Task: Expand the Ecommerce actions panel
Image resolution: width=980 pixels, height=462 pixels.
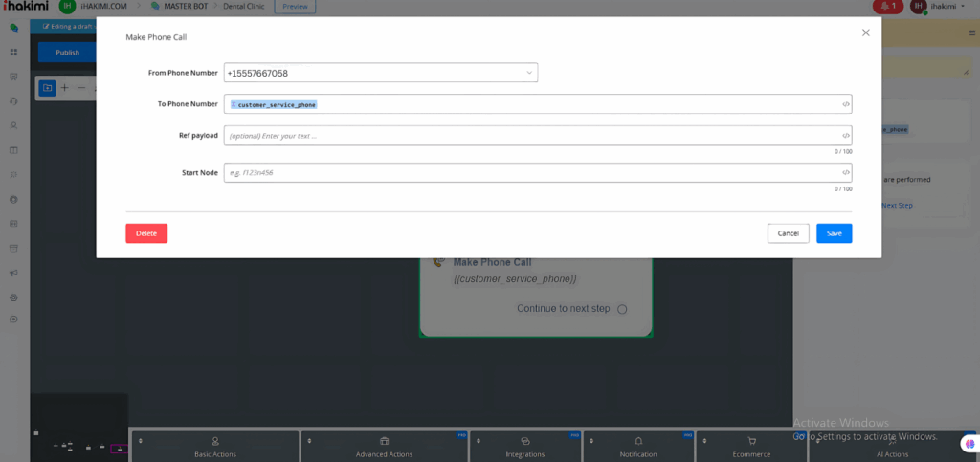Action: click(x=751, y=447)
